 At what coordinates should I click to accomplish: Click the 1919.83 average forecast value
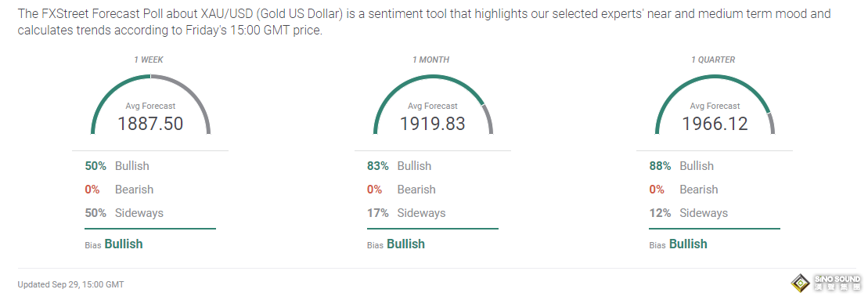(432, 124)
